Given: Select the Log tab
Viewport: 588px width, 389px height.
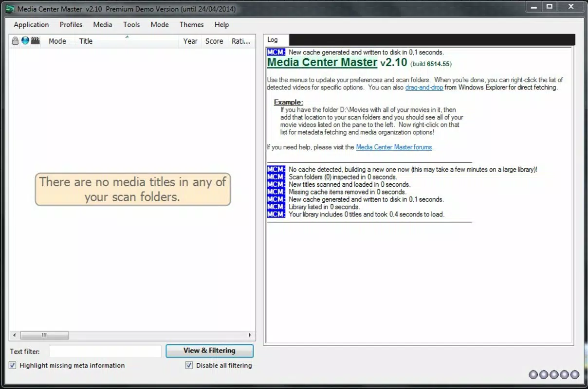Looking at the screenshot, I should tap(276, 40).
